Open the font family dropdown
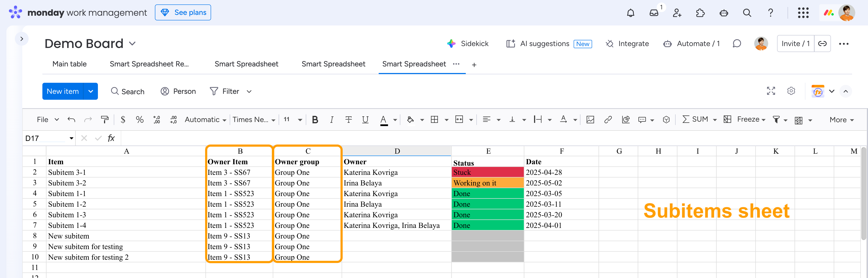This screenshot has width=868, height=278. pyautogui.click(x=254, y=119)
